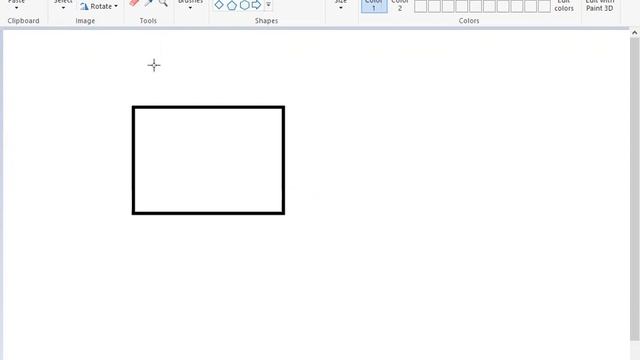Click the vertical scrollbar thumb
The width and height of the screenshot is (640, 360).
634,189
